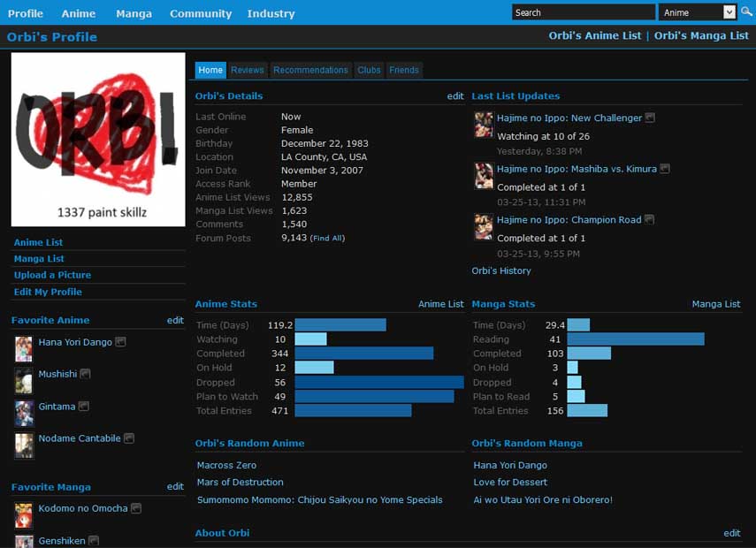Open Kodomo no Omocha thumbnail
The image size is (756, 548).
pyautogui.click(x=24, y=515)
